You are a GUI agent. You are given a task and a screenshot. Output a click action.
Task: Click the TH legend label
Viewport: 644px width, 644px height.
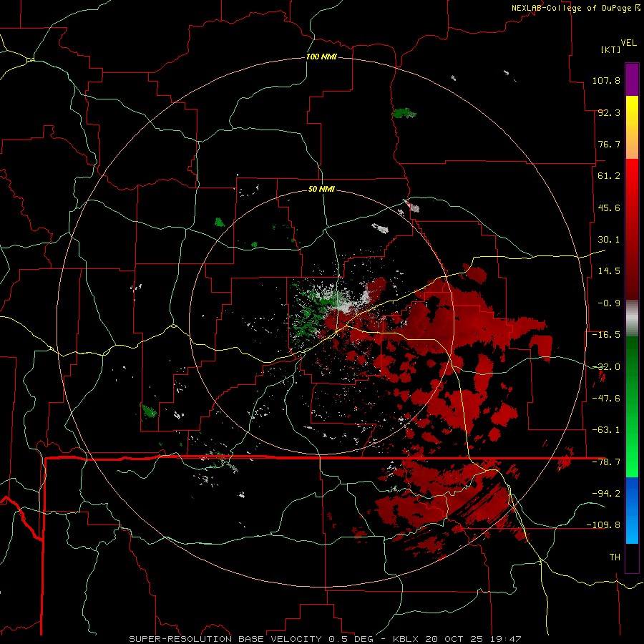tap(615, 557)
